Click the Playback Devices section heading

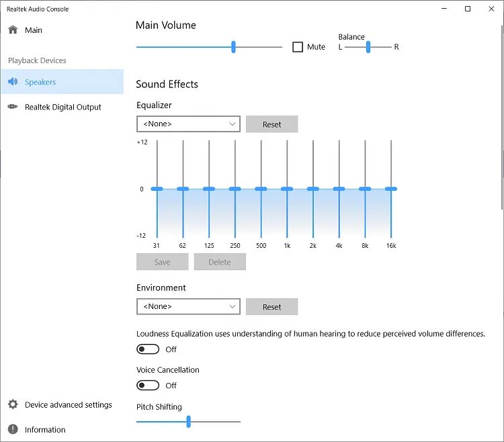coord(37,60)
